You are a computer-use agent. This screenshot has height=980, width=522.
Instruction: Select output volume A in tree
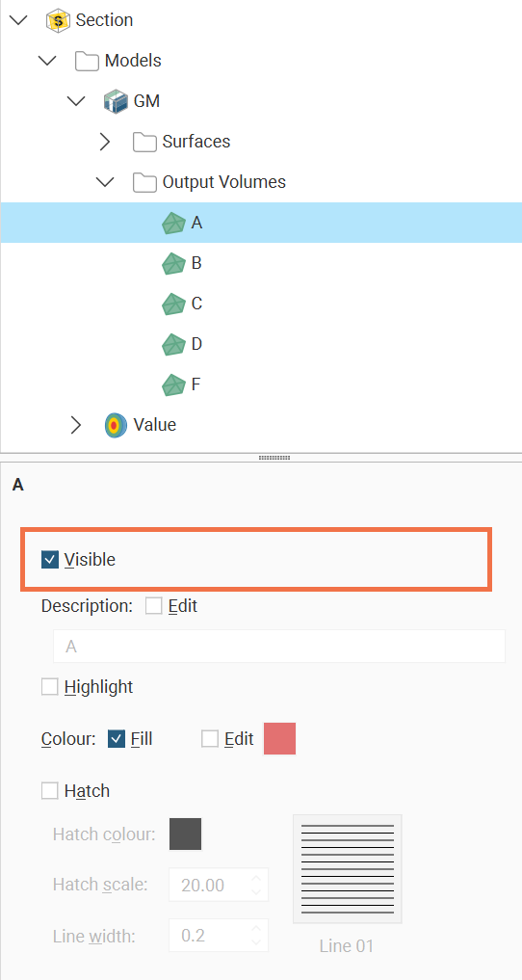tap(261, 223)
